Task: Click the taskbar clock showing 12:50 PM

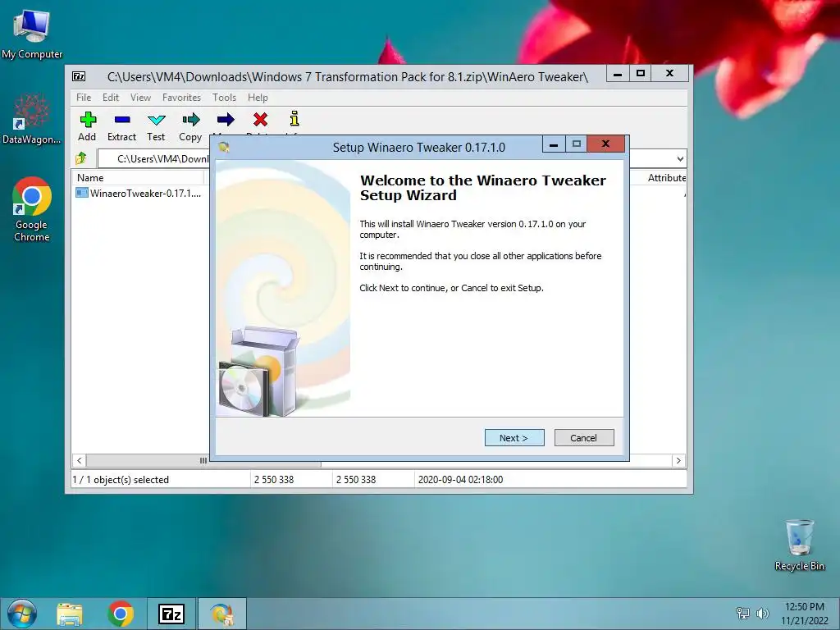Action: pyautogui.click(x=804, y=614)
